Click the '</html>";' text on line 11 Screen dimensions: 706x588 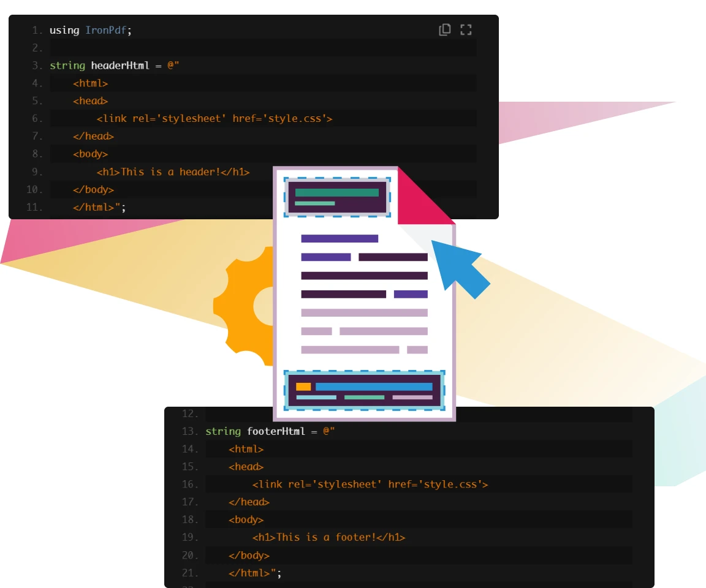click(x=99, y=208)
